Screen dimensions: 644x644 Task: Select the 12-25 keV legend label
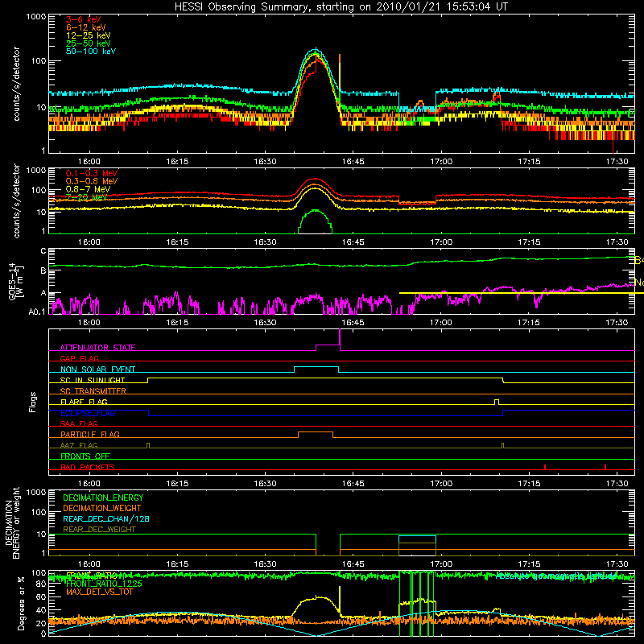(x=88, y=35)
